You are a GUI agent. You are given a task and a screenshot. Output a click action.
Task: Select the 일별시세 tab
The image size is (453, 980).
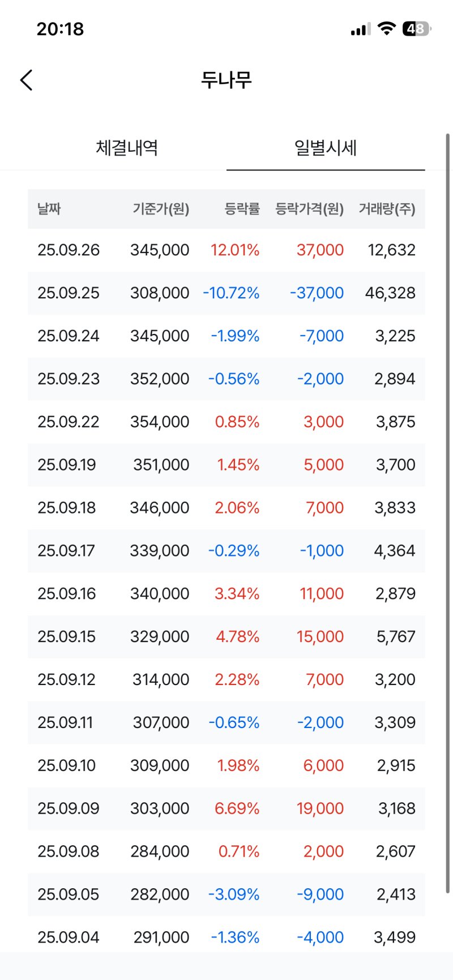pos(326,148)
